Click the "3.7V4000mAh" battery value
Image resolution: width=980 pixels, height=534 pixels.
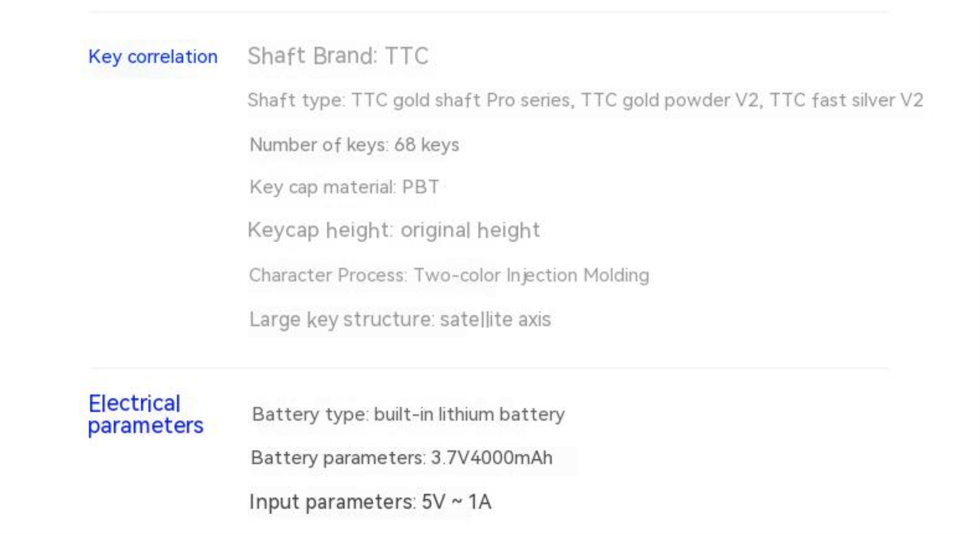(491, 458)
